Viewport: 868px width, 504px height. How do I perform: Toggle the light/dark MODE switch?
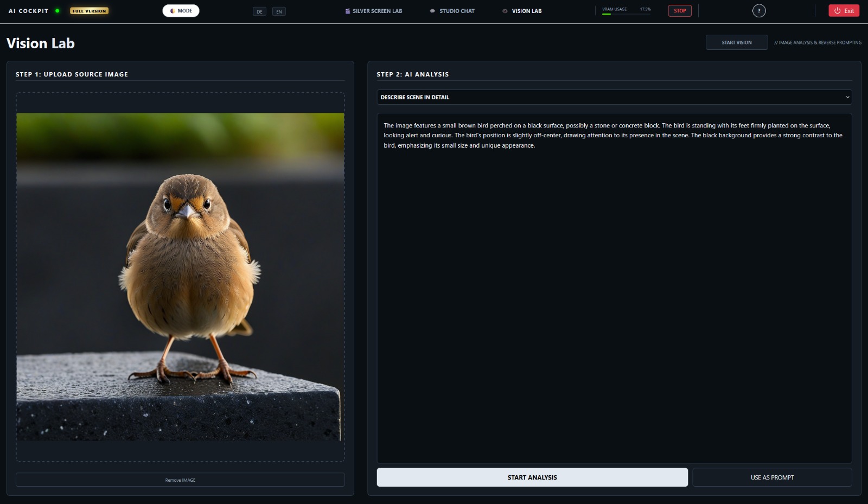[181, 11]
